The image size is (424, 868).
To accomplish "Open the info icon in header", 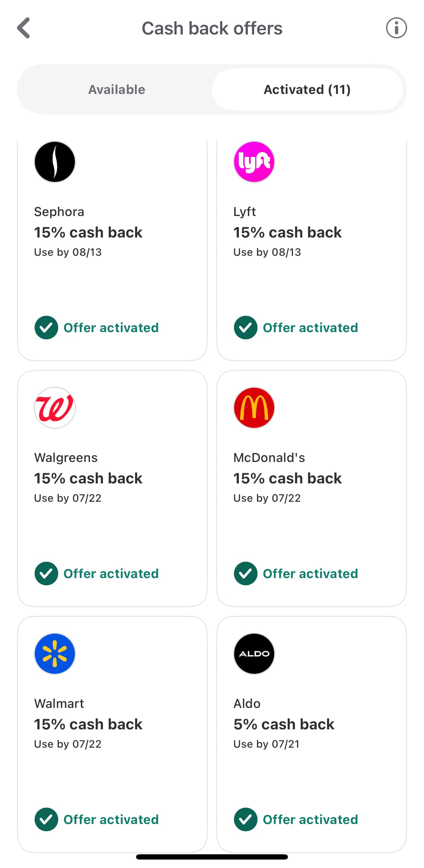I will tap(396, 28).
